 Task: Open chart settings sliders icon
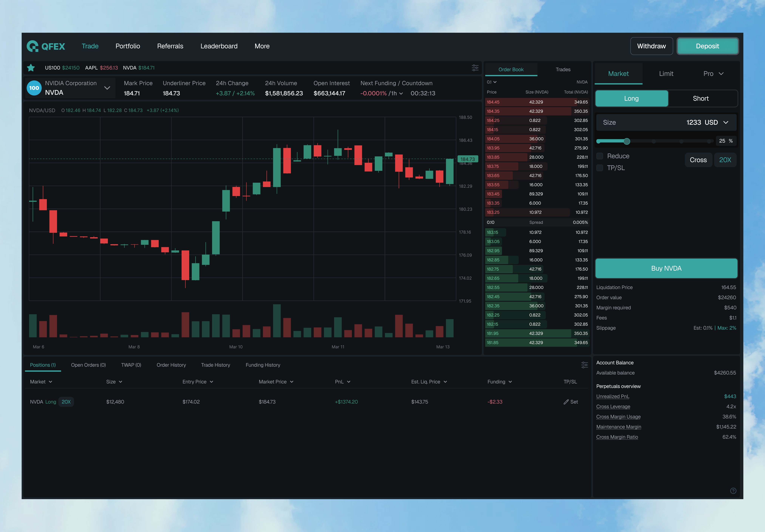coord(475,68)
